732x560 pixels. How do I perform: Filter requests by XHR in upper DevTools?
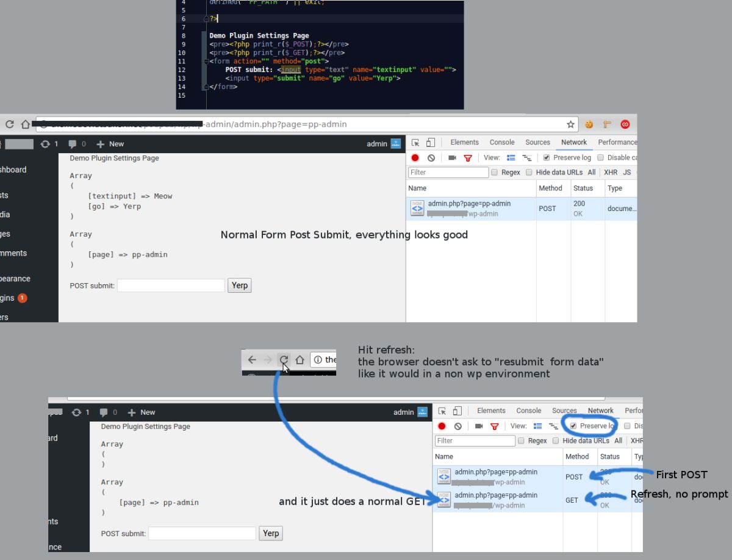click(611, 173)
